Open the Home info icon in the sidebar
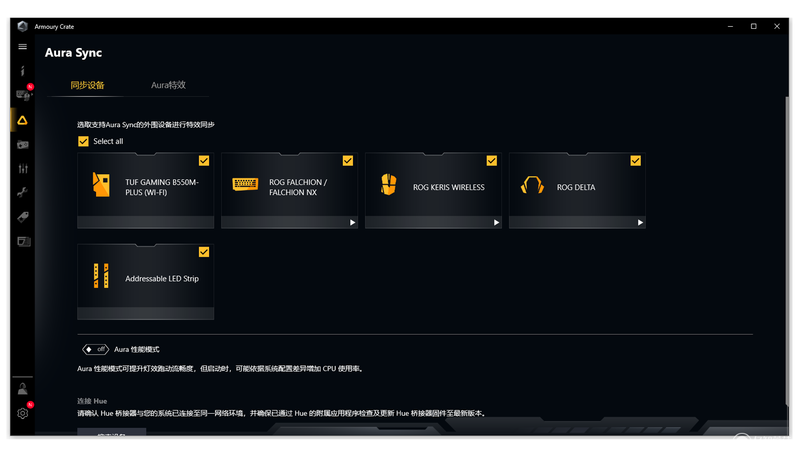This screenshot has width=800, height=458. 22,71
